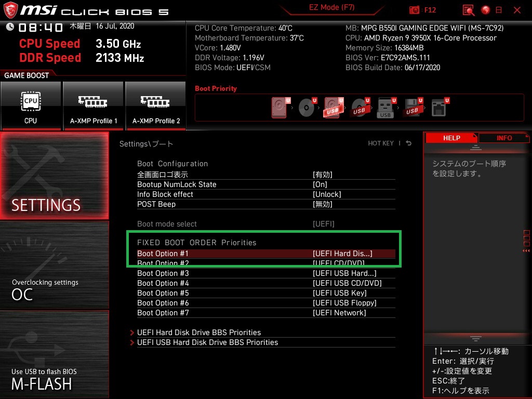Open the OC overclocking settings section
This screenshot has height=399, width=532.
[54, 265]
